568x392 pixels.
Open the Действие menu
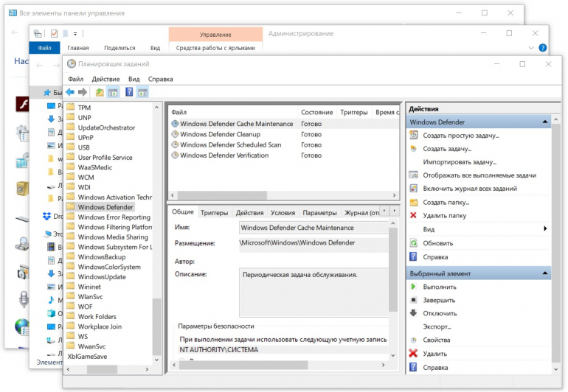pyautogui.click(x=105, y=79)
